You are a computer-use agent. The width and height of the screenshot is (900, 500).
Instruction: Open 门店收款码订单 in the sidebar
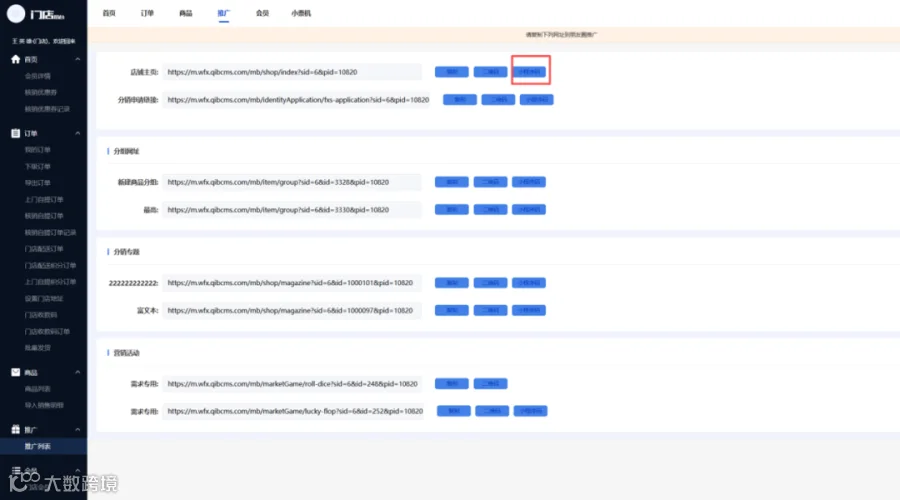pyautogui.click(x=47, y=332)
